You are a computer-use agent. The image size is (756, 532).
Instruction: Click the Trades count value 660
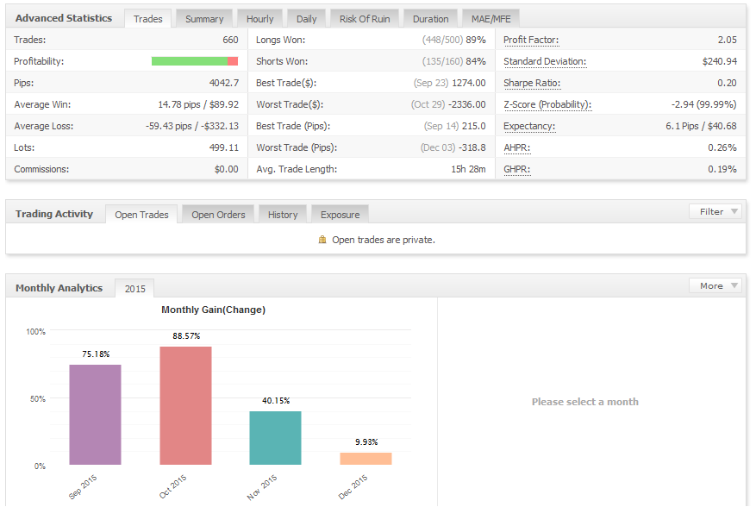(230, 40)
